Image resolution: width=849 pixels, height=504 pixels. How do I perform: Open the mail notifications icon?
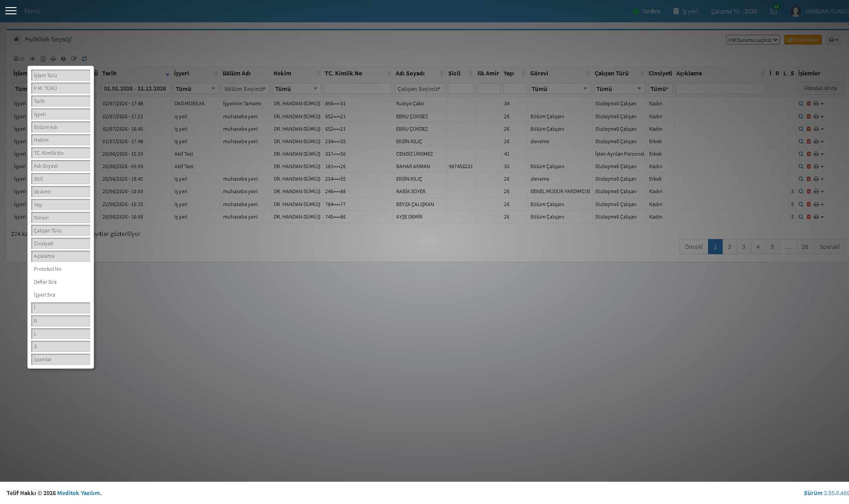[774, 11]
